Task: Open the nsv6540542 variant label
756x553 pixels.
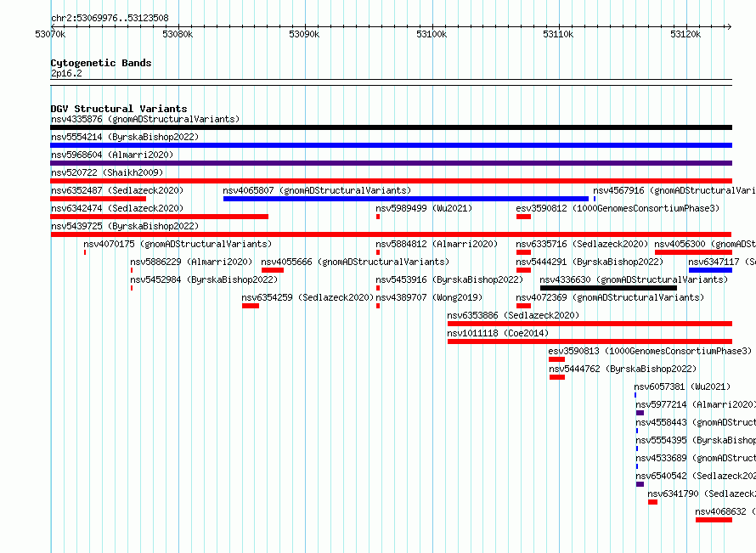Action: [x=696, y=476]
